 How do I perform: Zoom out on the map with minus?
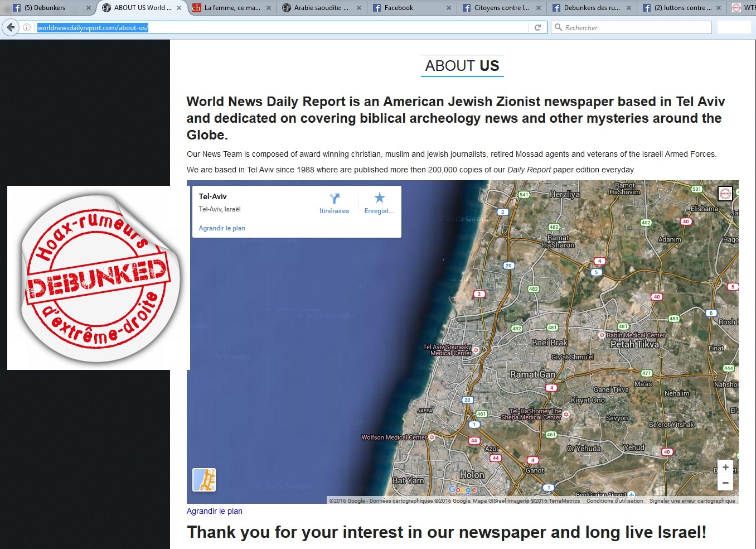click(725, 483)
